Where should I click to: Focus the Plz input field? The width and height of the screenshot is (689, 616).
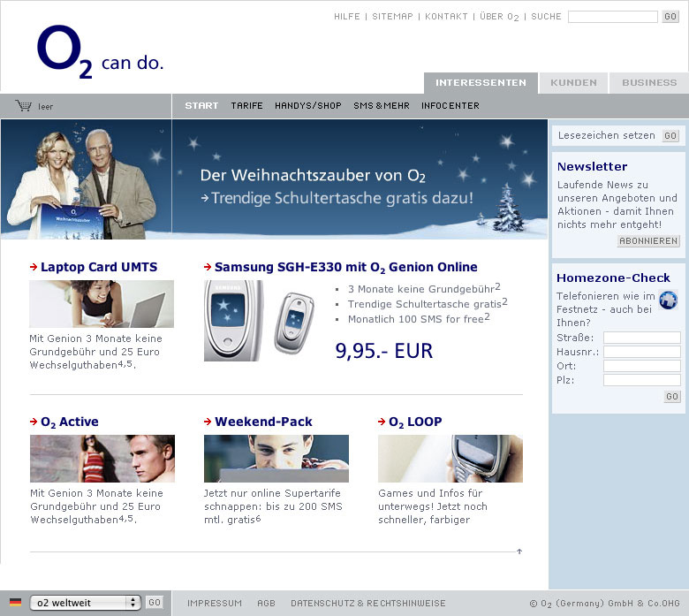point(642,380)
